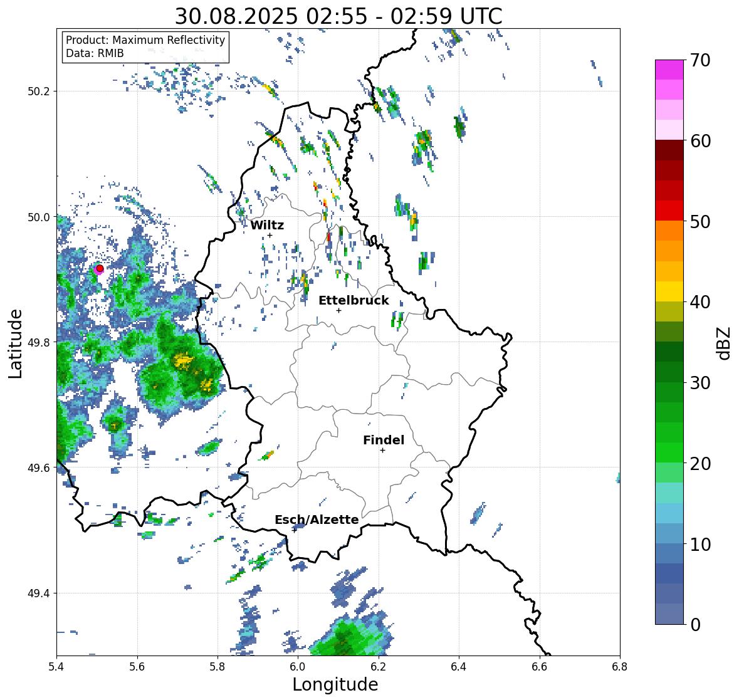
Task: Click the 10 tick on the colorbar
Action: coord(700,544)
